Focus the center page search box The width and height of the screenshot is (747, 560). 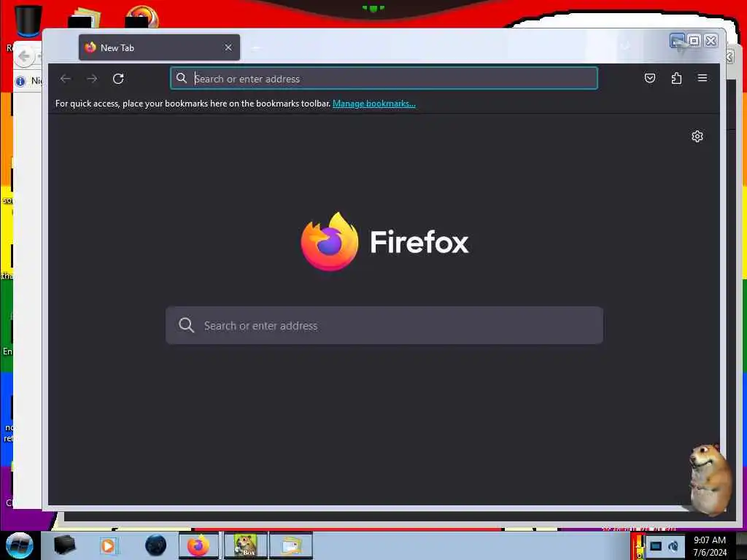(x=384, y=325)
